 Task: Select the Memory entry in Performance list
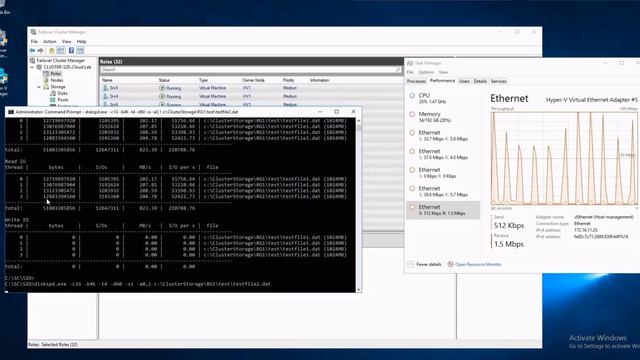(x=443, y=117)
